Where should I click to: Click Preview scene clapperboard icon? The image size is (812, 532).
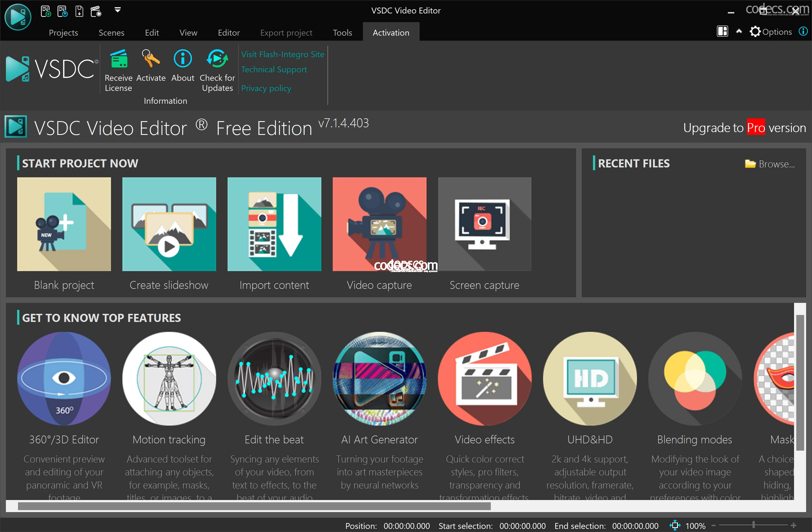[x=96, y=11]
